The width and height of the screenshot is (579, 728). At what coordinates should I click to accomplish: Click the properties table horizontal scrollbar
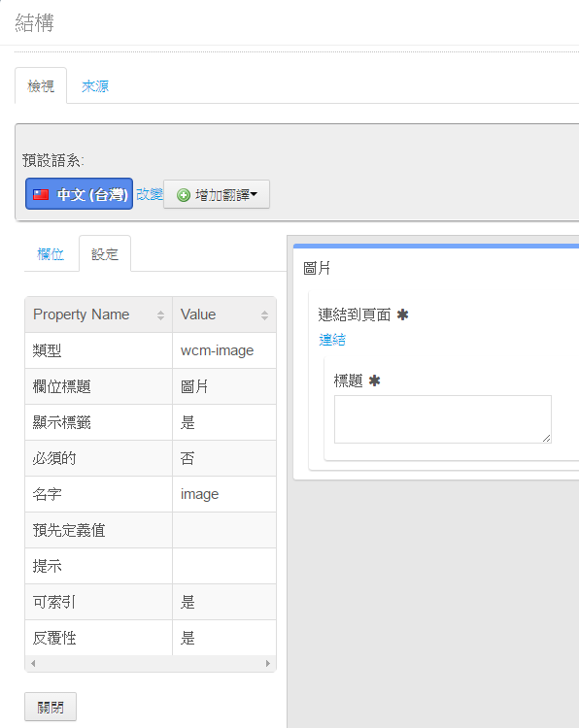[151, 664]
